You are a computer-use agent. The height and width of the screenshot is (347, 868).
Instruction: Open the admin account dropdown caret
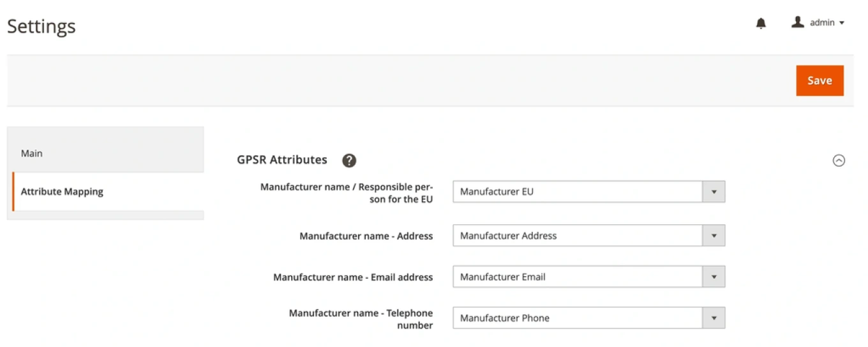(842, 23)
